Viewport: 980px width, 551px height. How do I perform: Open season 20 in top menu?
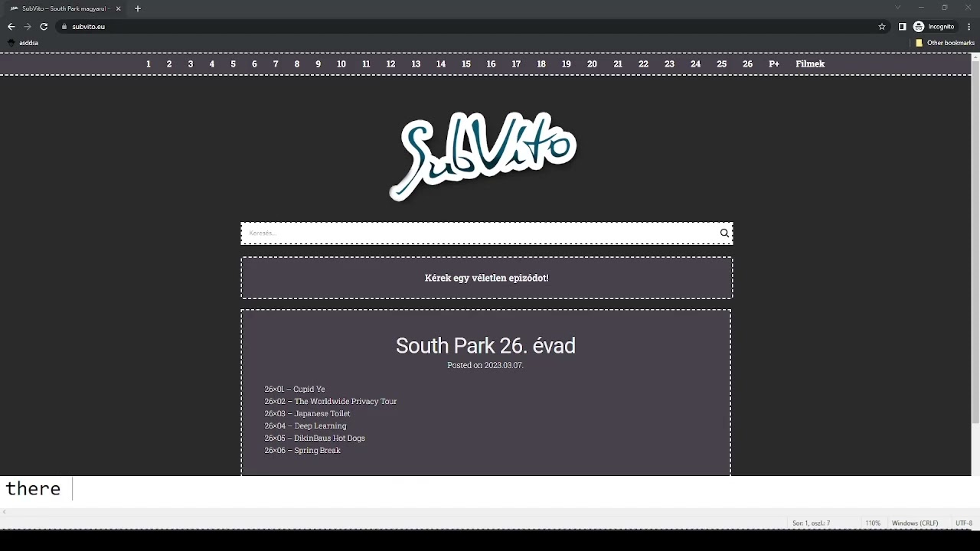click(x=592, y=64)
